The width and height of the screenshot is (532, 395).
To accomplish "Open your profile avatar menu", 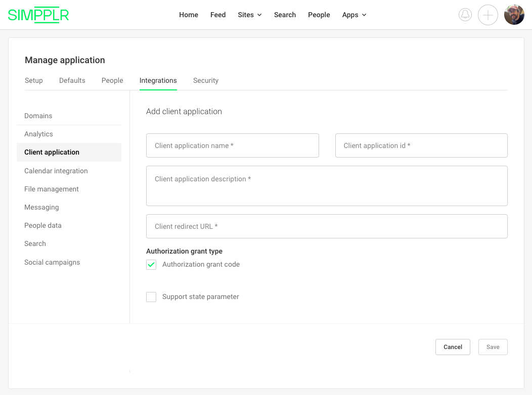I will (514, 15).
